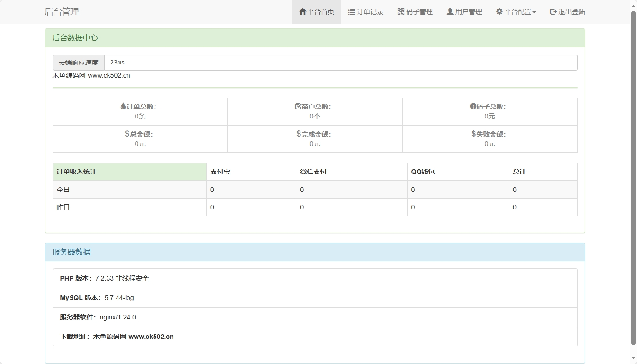
Task: Click the 码子总数 0元 value
Action: 490,116
